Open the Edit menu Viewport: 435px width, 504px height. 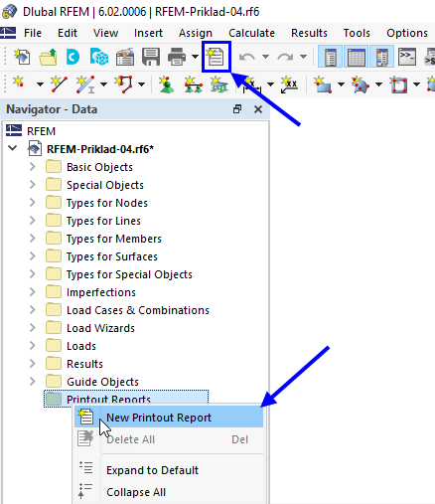tap(68, 33)
